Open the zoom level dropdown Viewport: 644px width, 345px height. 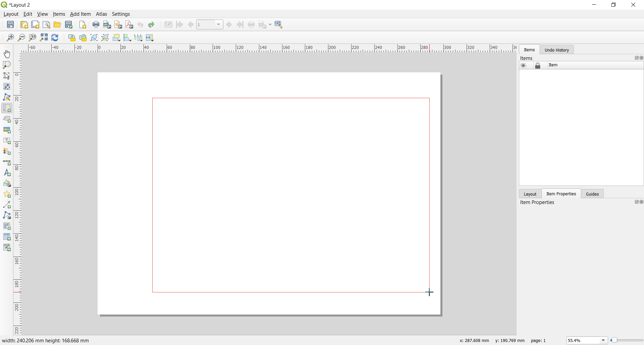(x=603, y=340)
